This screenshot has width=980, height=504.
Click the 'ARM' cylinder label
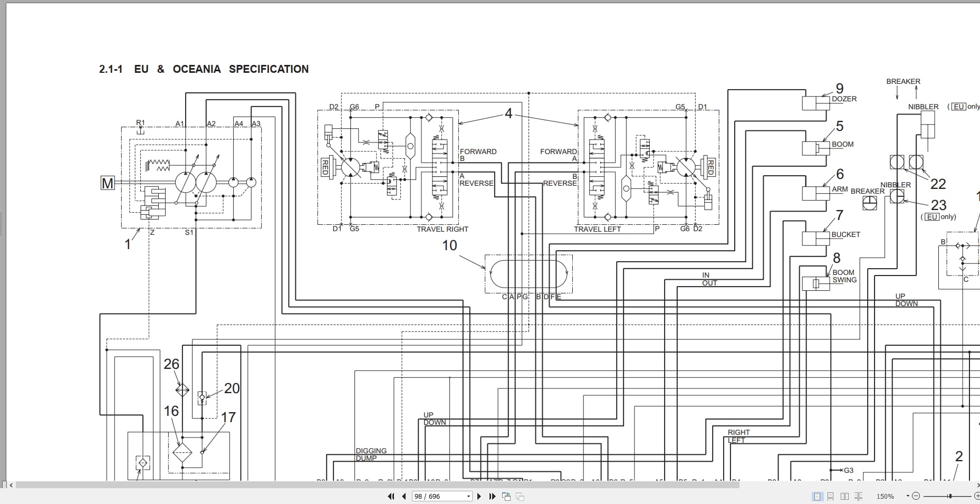[840, 189]
